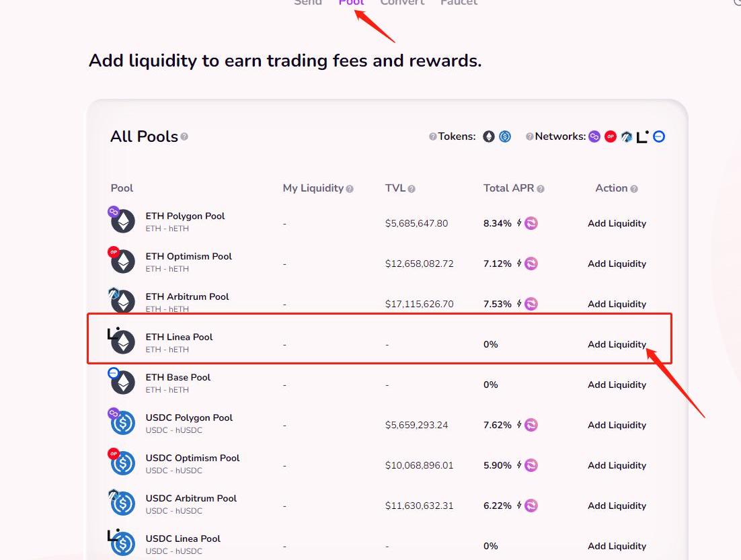This screenshot has height=560, width=741.
Task: Select Optimism network filter icon
Action: click(x=611, y=136)
